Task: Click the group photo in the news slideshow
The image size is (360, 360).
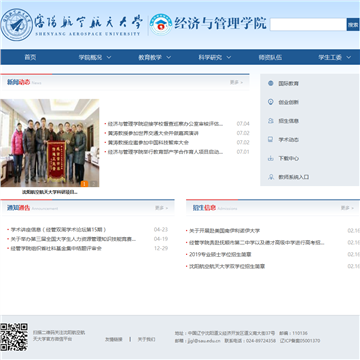Action: click(x=50, y=143)
